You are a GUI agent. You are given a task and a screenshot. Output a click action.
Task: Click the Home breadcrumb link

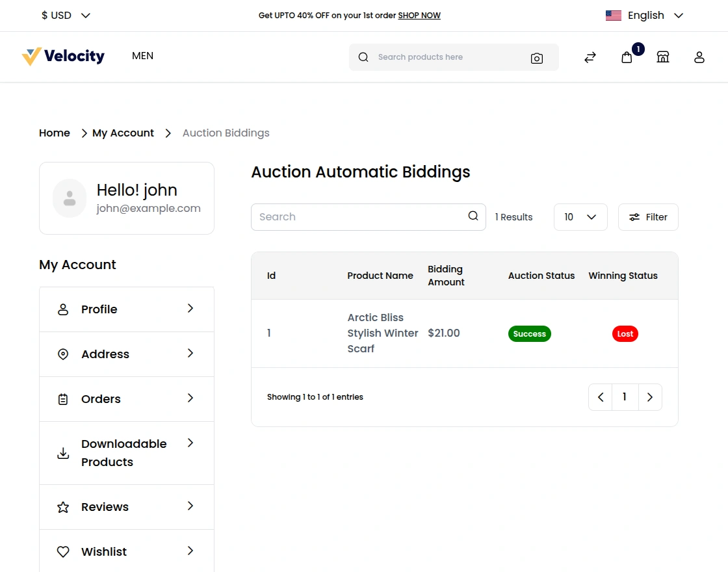54,133
